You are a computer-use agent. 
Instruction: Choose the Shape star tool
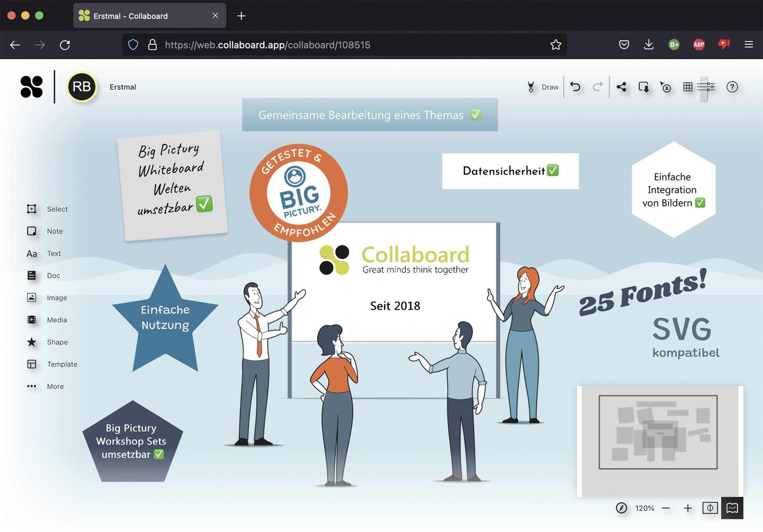(32, 342)
